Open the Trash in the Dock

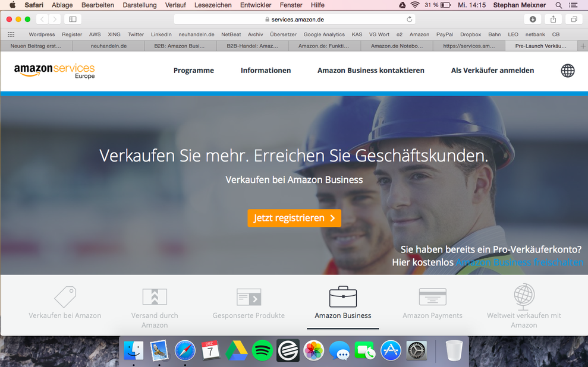pyautogui.click(x=454, y=350)
